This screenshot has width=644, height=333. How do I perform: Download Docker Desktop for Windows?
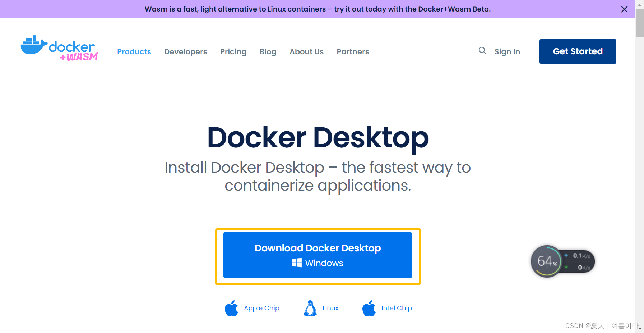(318, 255)
